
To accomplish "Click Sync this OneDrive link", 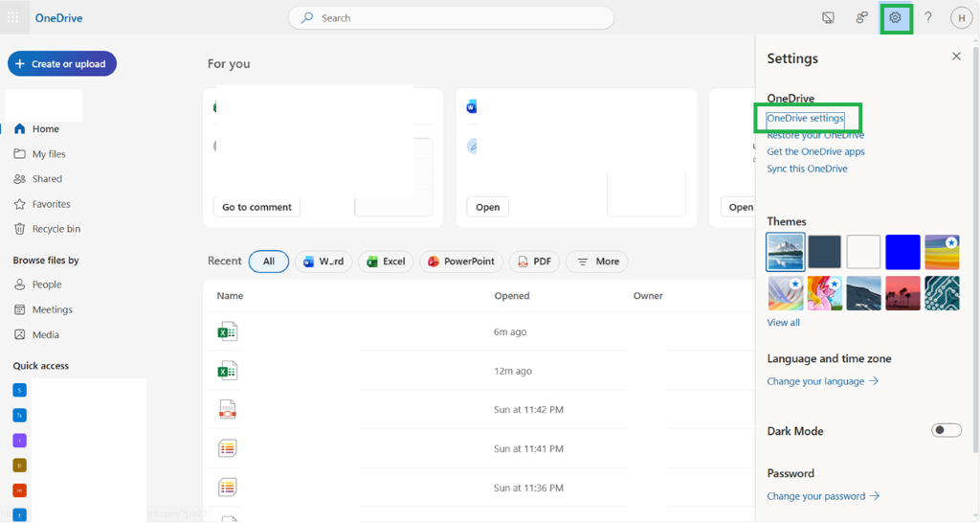I will pyautogui.click(x=807, y=169).
